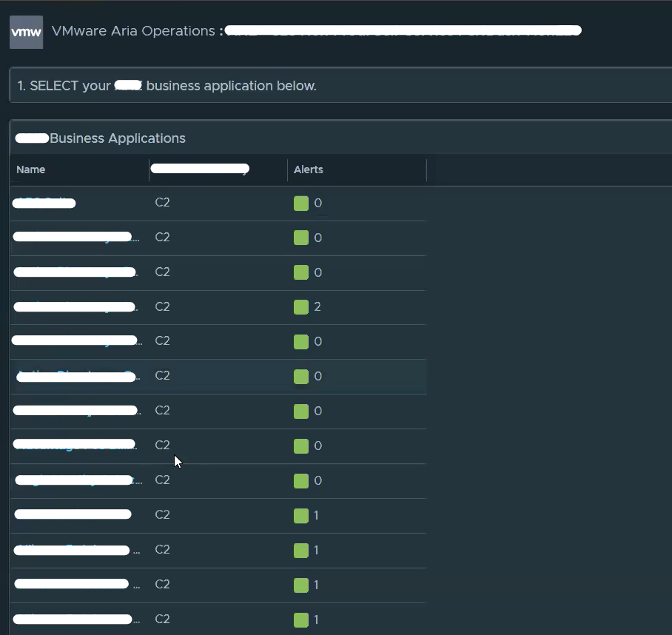Viewport: 672px width, 635px height.
Task: Click the Business Applications widget title
Action: click(x=117, y=138)
